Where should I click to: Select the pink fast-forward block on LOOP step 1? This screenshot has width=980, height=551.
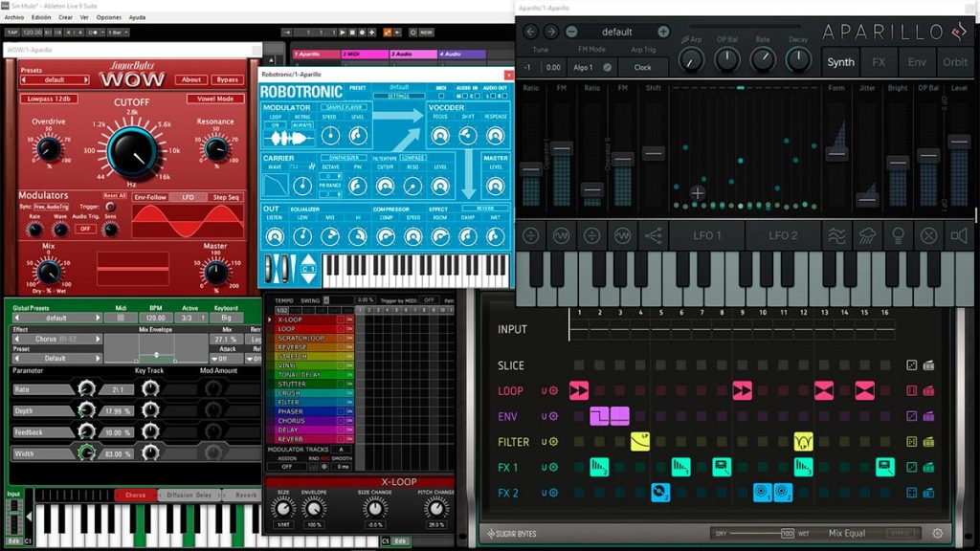(579, 391)
